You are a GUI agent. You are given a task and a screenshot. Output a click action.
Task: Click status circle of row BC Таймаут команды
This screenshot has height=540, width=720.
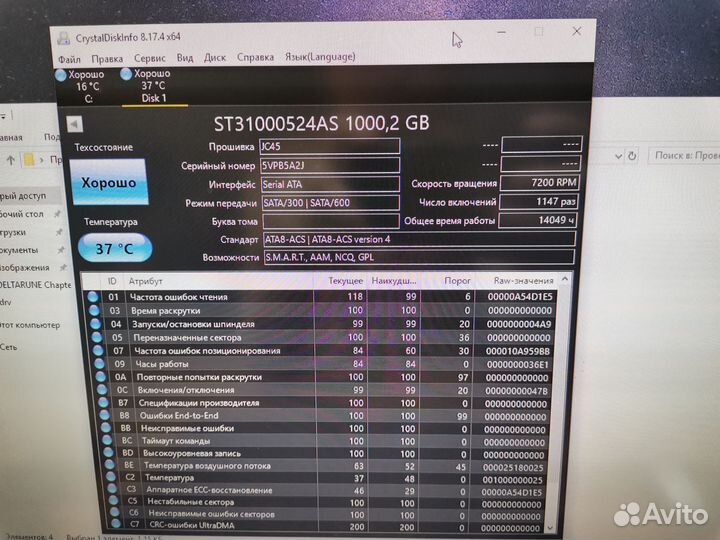pyautogui.click(x=107, y=440)
